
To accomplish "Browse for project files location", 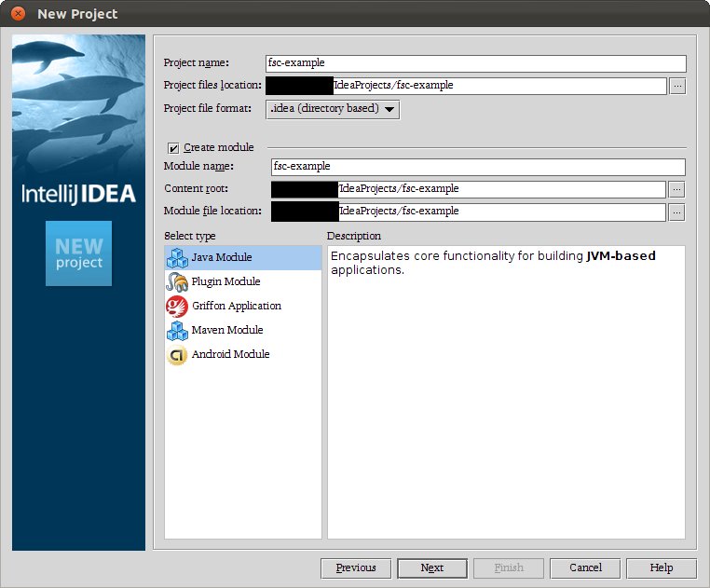I will pos(677,86).
